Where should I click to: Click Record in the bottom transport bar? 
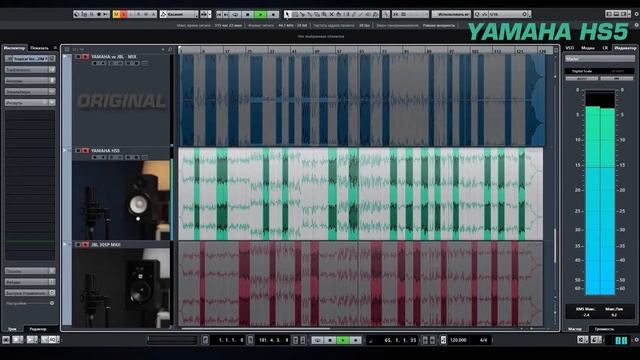pos(356,340)
